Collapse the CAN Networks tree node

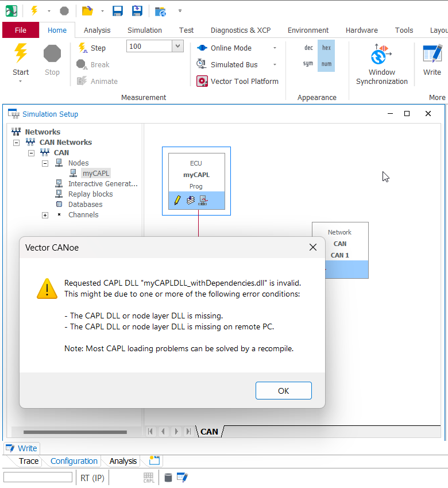click(17, 143)
